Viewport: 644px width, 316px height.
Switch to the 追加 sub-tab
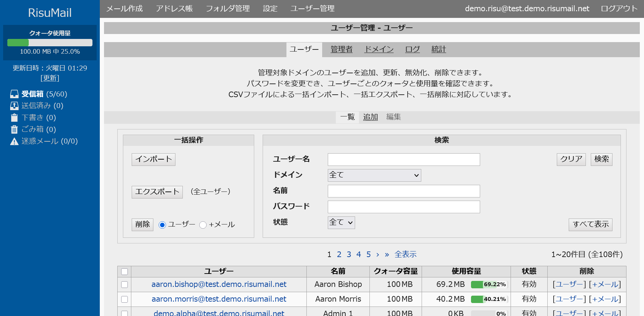coord(370,117)
